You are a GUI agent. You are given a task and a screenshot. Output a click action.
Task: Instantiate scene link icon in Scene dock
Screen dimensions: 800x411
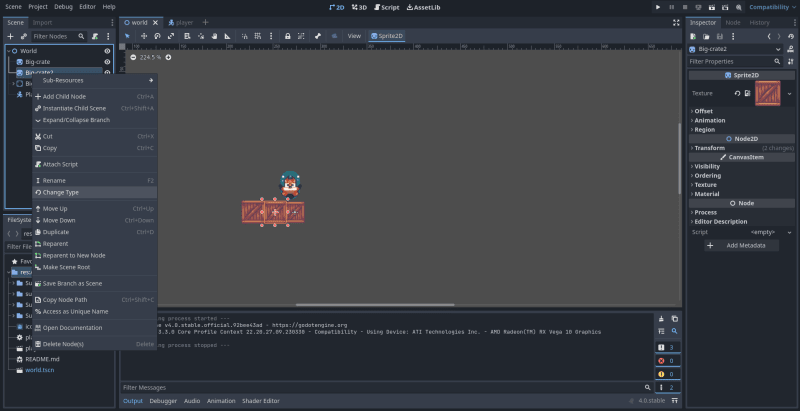point(23,36)
